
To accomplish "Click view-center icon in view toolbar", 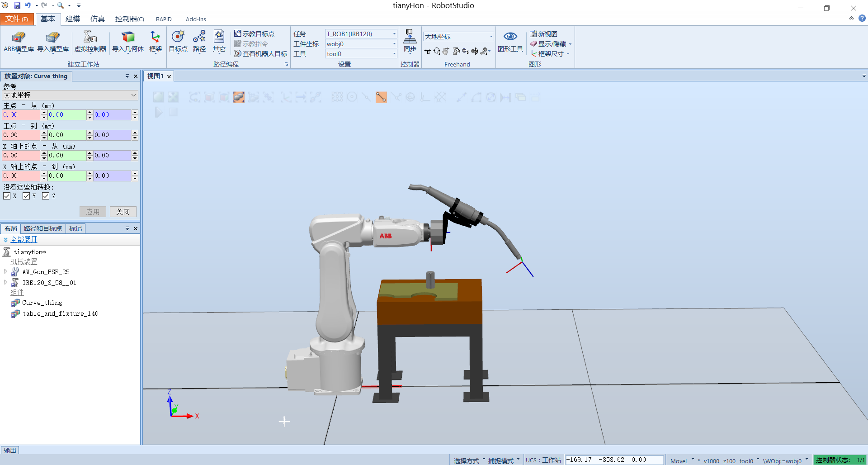I will coord(173,97).
